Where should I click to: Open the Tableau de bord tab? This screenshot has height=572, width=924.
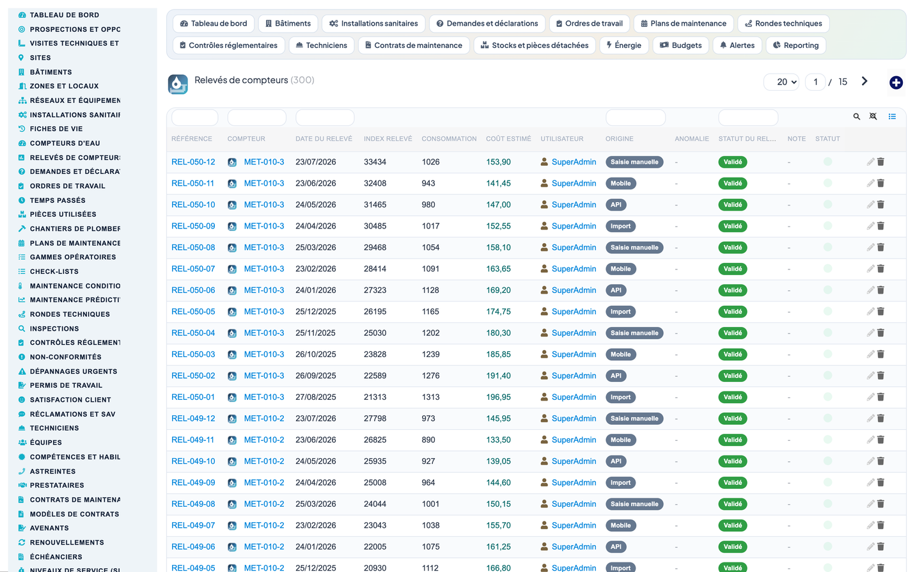(x=214, y=24)
